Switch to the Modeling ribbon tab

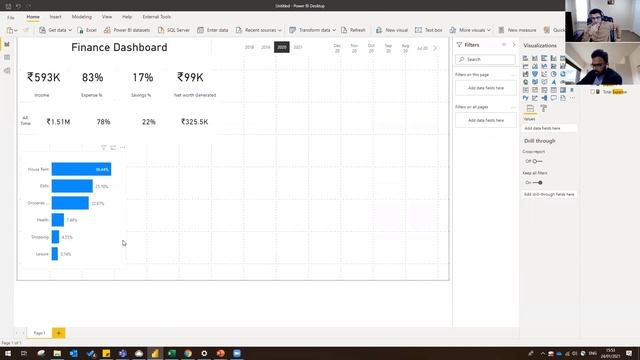click(x=82, y=17)
